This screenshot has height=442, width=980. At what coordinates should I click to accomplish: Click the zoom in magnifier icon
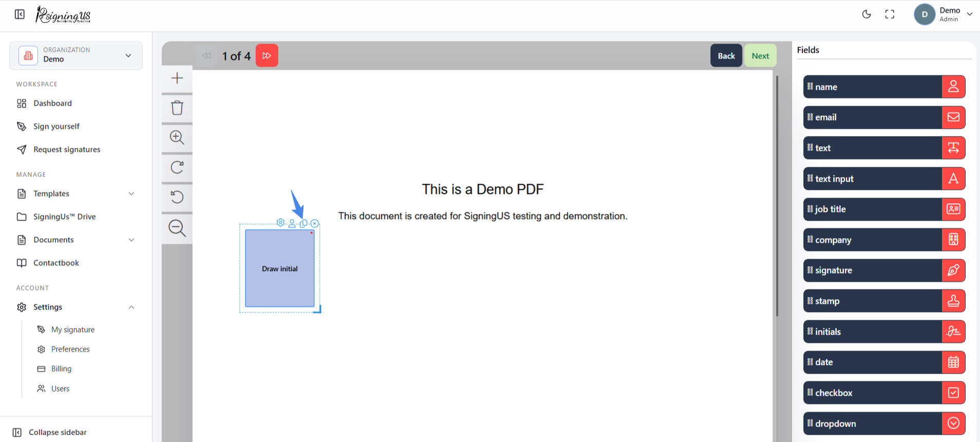click(177, 138)
